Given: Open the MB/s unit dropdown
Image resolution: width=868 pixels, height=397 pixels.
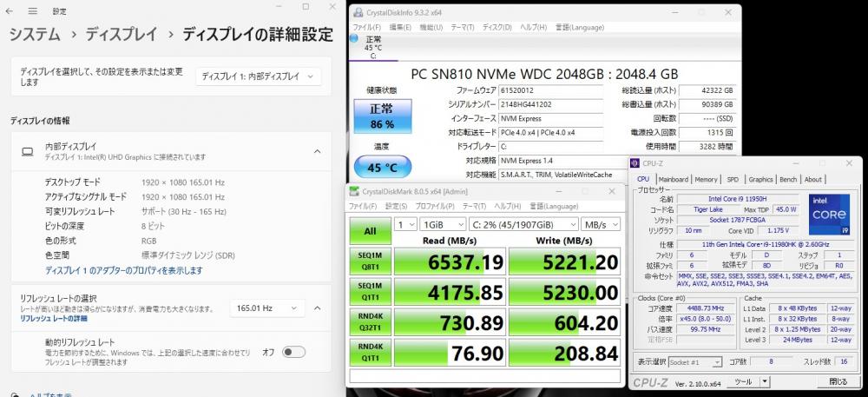Looking at the screenshot, I should click(x=600, y=224).
